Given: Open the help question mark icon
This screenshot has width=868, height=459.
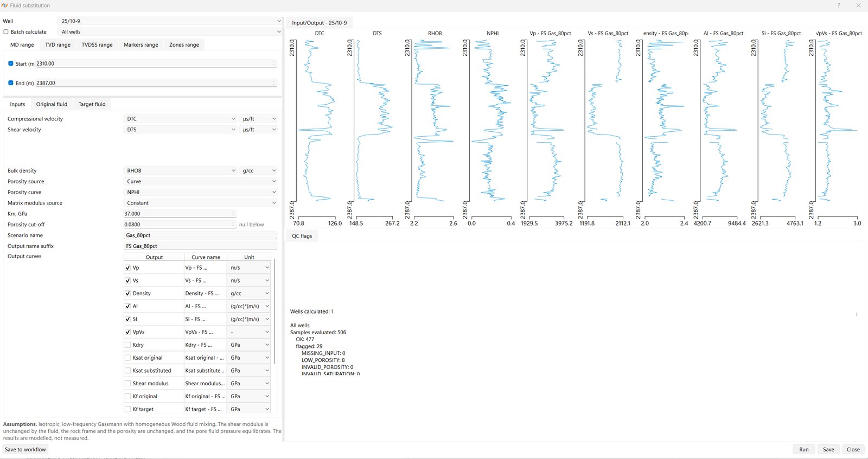Looking at the screenshot, I should [838, 5].
